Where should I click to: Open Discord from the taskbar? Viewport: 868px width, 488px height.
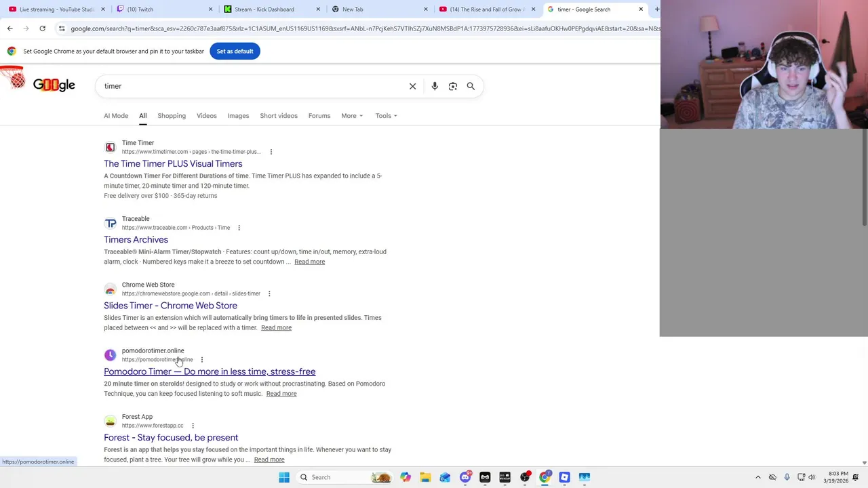[465, 477]
